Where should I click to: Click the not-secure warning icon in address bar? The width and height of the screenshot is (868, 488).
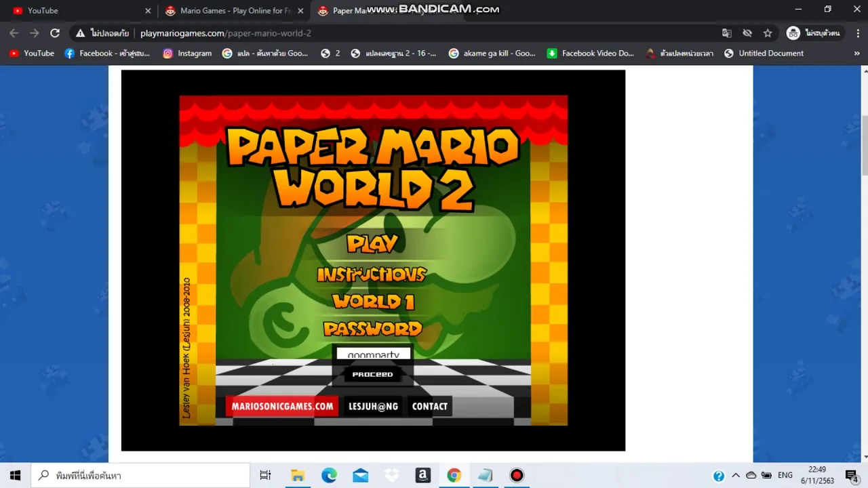click(x=80, y=33)
